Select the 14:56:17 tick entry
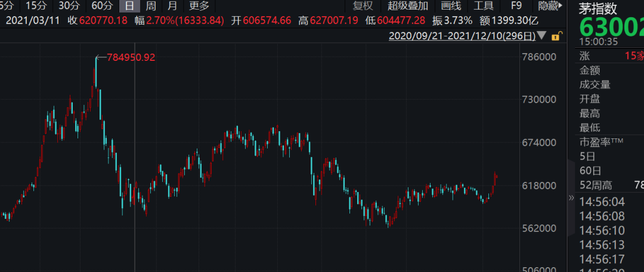 point(602,259)
